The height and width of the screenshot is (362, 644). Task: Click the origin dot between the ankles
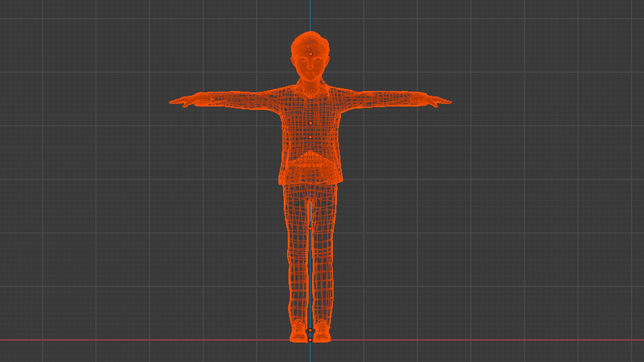tap(310, 330)
